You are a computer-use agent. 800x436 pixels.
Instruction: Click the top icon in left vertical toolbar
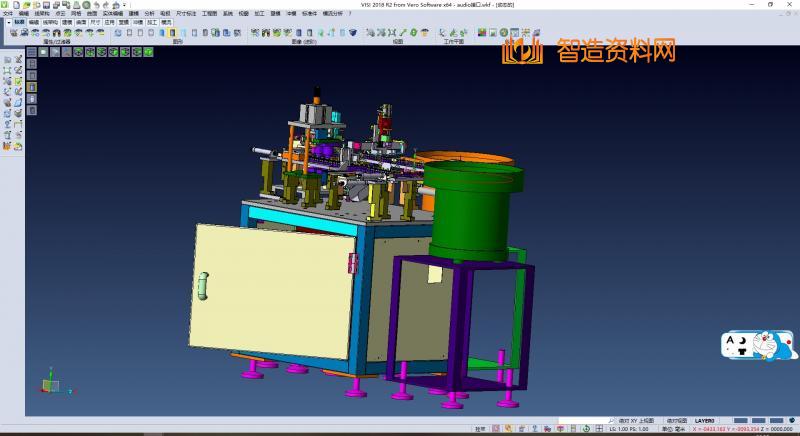click(x=7, y=60)
